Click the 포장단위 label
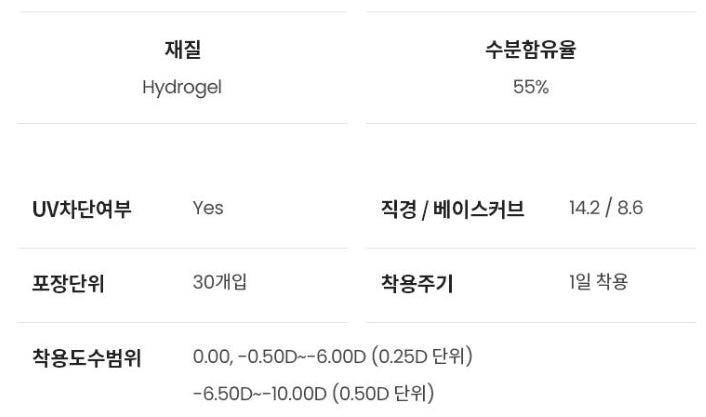This screenshot has width=706, height=417. click(68, 283)
